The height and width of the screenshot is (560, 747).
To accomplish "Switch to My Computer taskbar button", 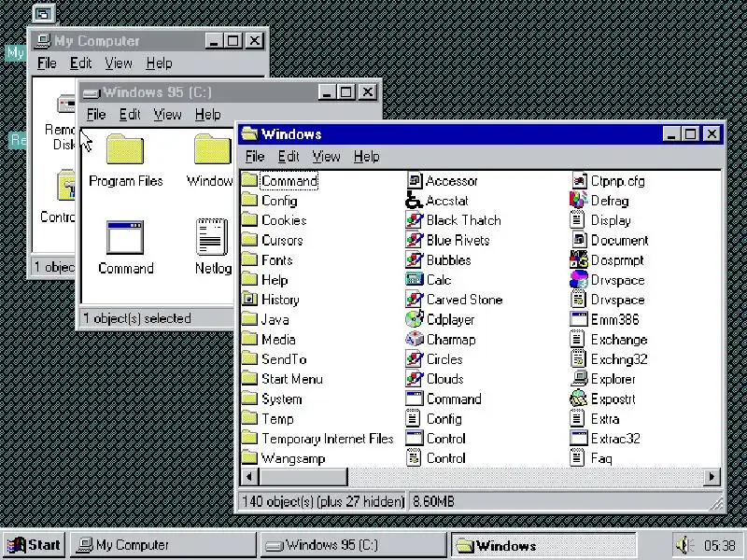I will coord(162,545).
